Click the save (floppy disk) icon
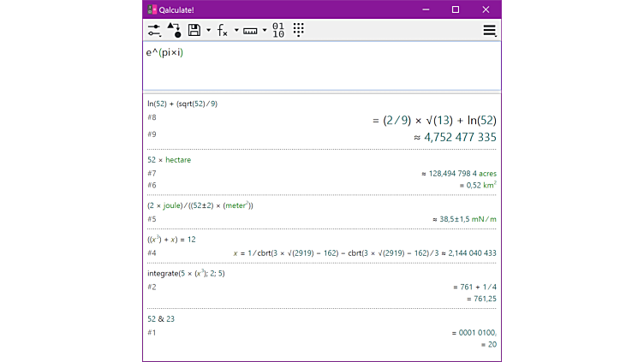The width and height of the screenshot is (644, 362). pos(194,30)
